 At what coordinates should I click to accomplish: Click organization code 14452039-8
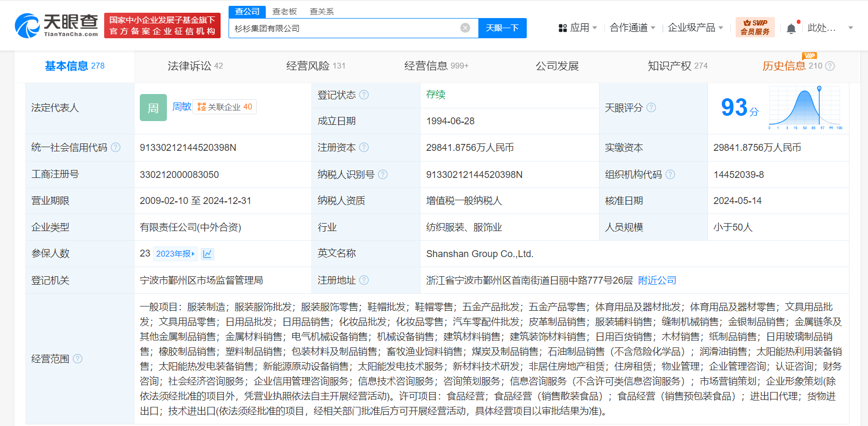point(738,175)
